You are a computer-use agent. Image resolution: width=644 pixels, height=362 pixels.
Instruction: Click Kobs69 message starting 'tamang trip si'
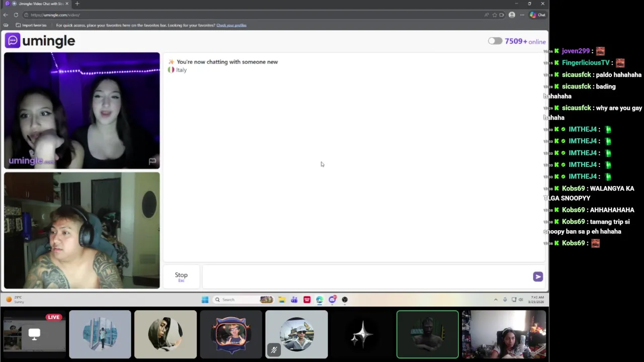(x=587, y=227)
